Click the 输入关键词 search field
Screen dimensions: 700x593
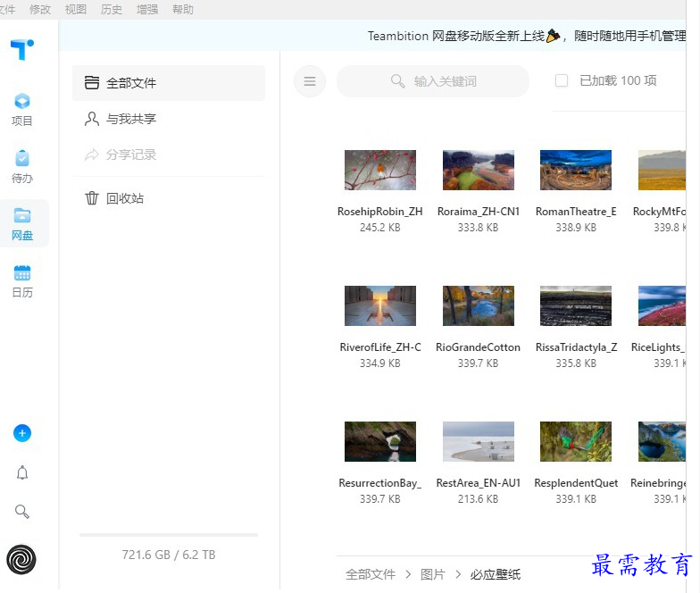point(445,81)
